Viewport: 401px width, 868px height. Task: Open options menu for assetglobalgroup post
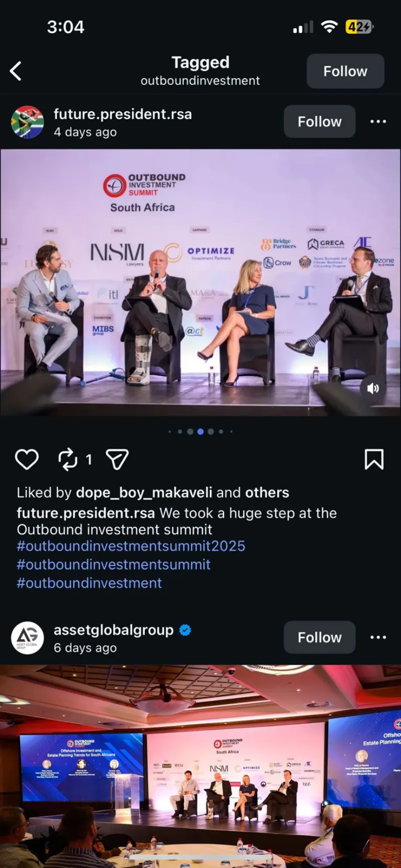click(378, 637)
